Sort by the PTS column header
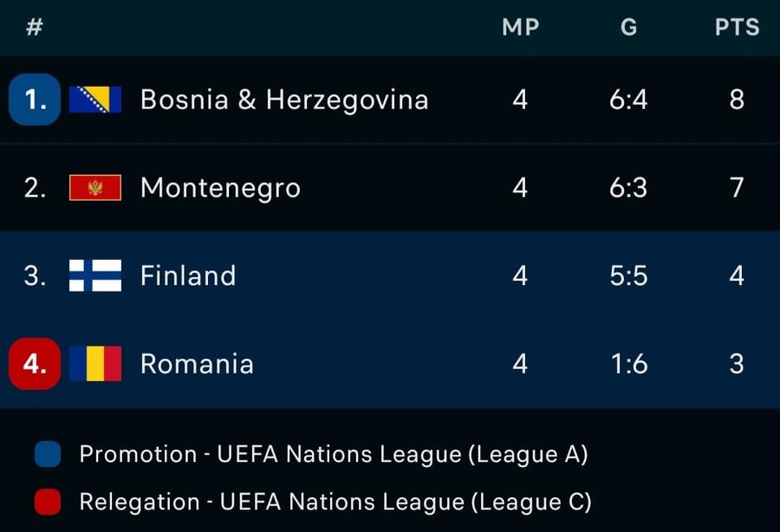This screenshot has height=532, width=780. 738,28
